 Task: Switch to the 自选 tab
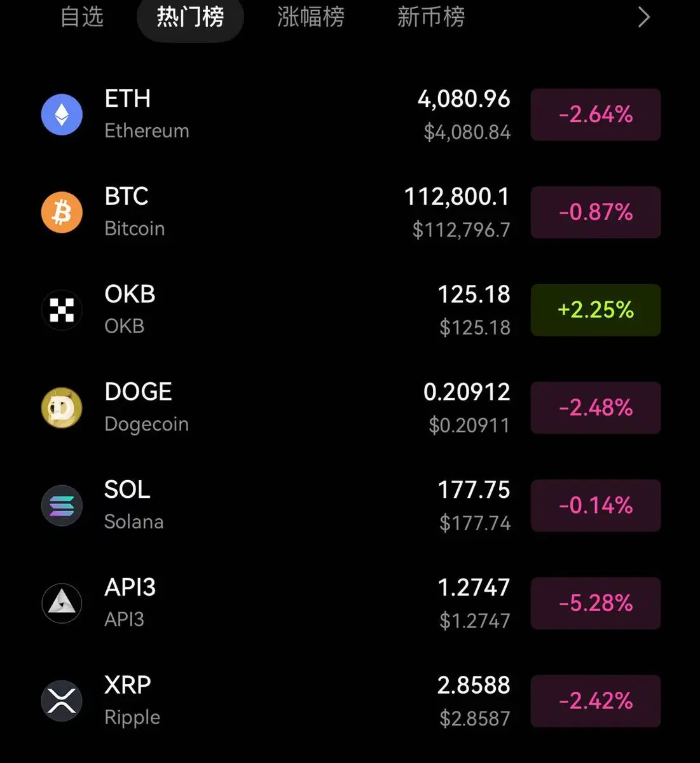(82, 17)
